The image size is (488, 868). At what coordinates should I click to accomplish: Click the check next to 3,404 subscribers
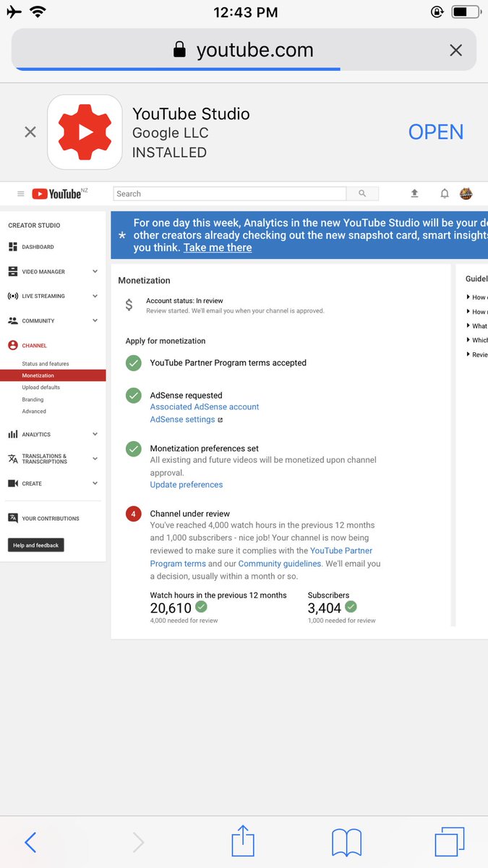(351, 608)
